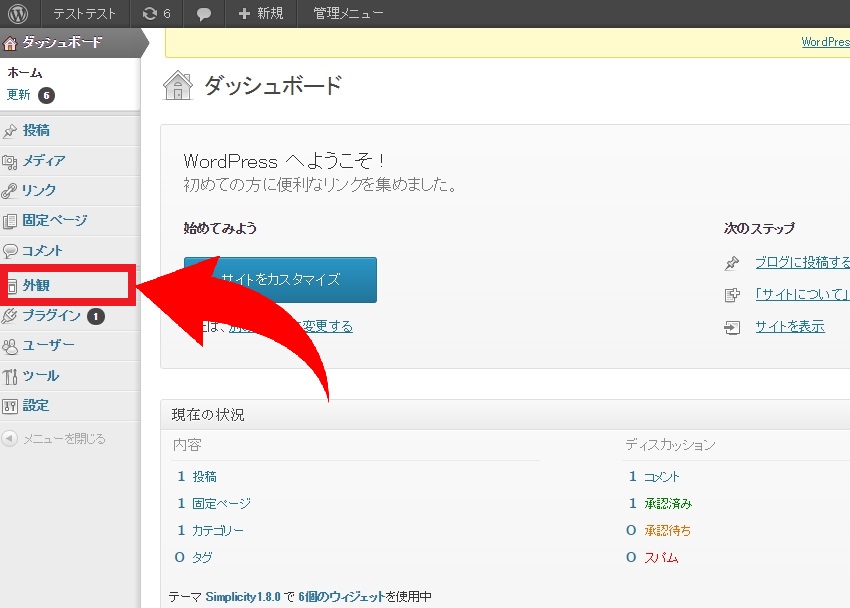The height and width of the screenshot is (608, 850).
Task: Open the updates icon showing 6
Action: [x=156, y=14]
